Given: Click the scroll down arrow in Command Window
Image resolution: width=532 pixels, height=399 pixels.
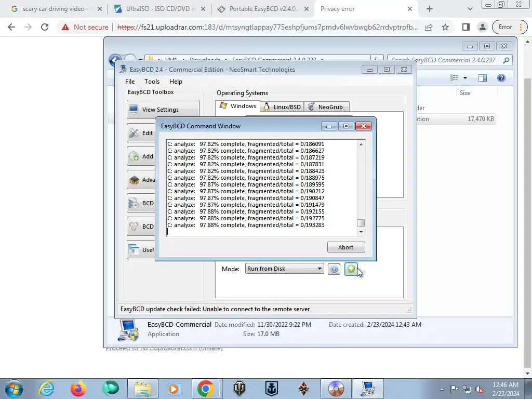Looking at the screenshot, I should [361, 232].
